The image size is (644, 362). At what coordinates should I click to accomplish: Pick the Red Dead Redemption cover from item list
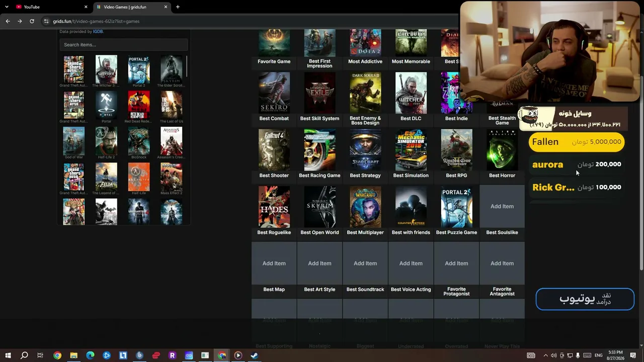[139, 105]
